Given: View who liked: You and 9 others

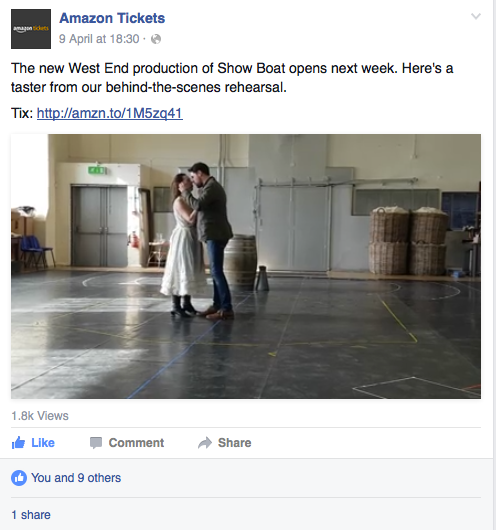Looking at the screenshot, I should tap(76, 478).
